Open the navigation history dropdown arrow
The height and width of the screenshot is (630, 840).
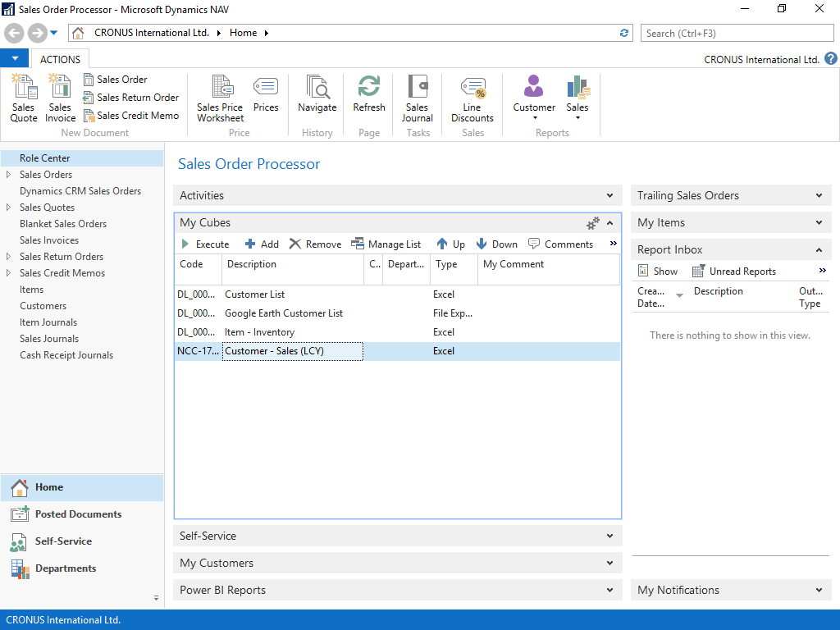coord(53,33)
